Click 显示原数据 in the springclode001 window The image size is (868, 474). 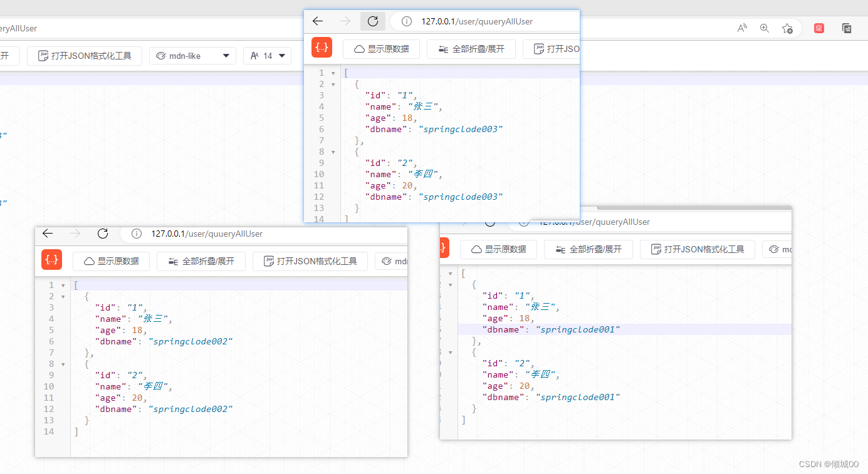click(498, 249)
